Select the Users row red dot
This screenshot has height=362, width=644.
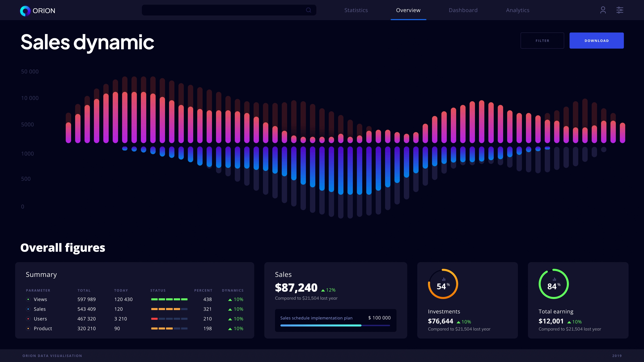(x=28, y=319)
